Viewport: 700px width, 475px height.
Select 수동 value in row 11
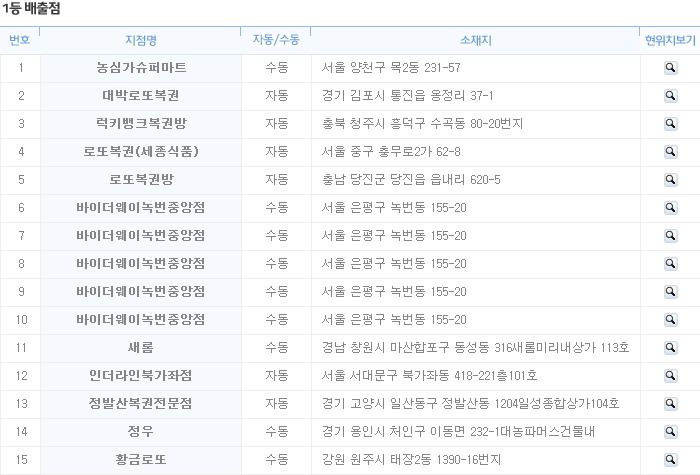(x=277, y=347)
